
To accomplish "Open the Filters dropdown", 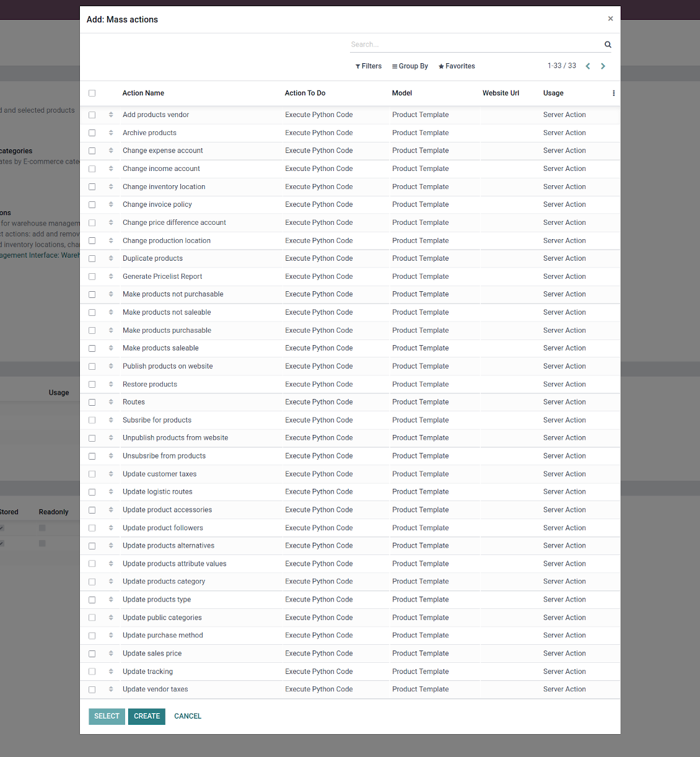I will [369, 66].
